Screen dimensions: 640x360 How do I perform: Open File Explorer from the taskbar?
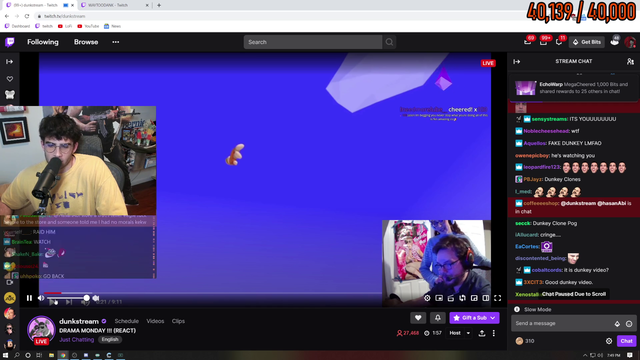(51, 355)
